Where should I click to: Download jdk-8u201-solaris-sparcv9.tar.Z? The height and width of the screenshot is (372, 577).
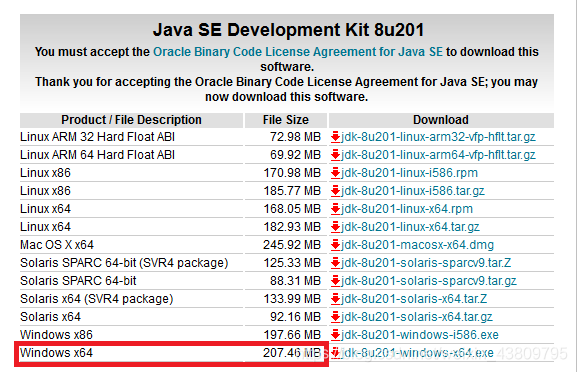[426, 263]
